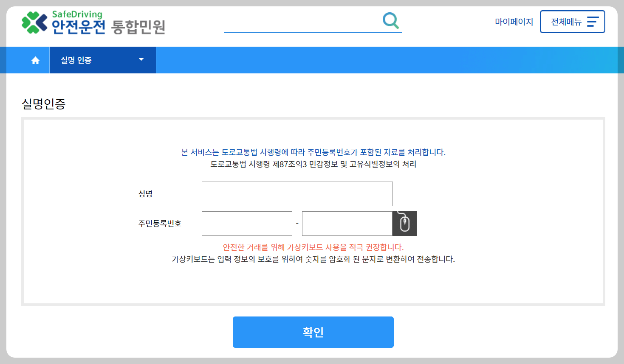This screenshot has width=624, height=364.
Task: Click the rear 주민등록번호 input box
Action: point(346,223)
